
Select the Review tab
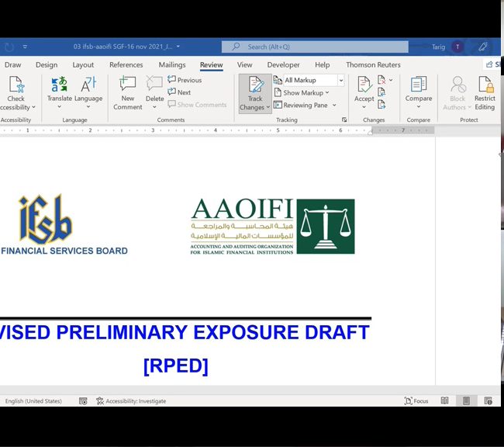point(211,64)
